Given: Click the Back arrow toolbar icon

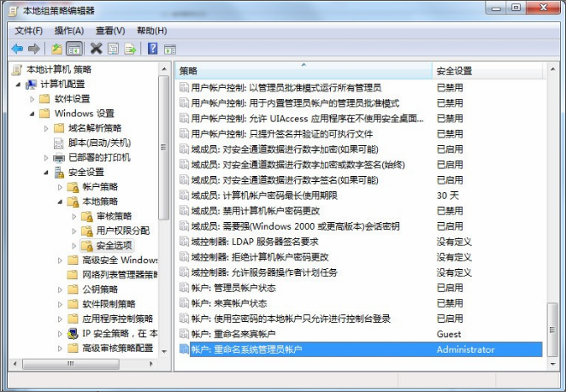Looking at the screenshot, I should [x=16, y=49].
